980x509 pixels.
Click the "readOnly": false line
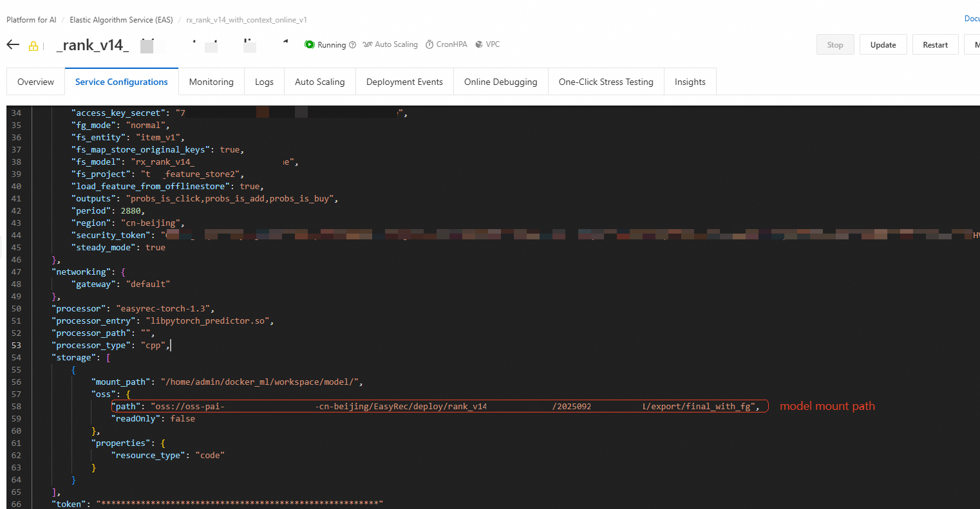(x=153, y=419)
